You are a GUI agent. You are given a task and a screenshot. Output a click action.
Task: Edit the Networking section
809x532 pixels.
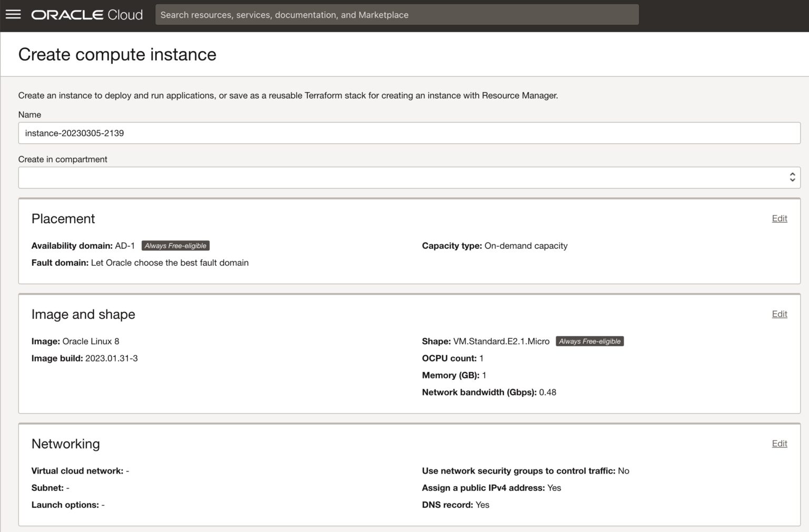point(780,444)
